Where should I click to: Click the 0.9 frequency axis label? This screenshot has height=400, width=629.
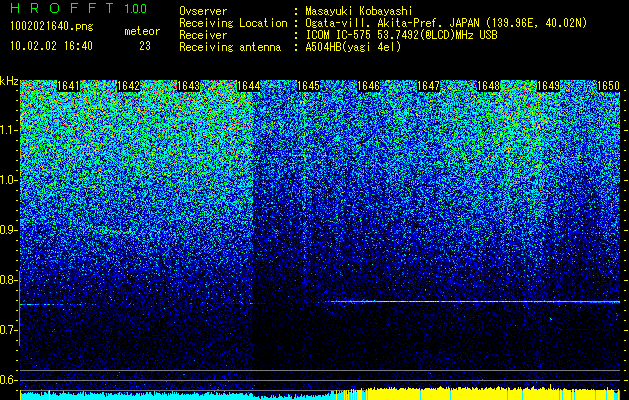[8, 230]
